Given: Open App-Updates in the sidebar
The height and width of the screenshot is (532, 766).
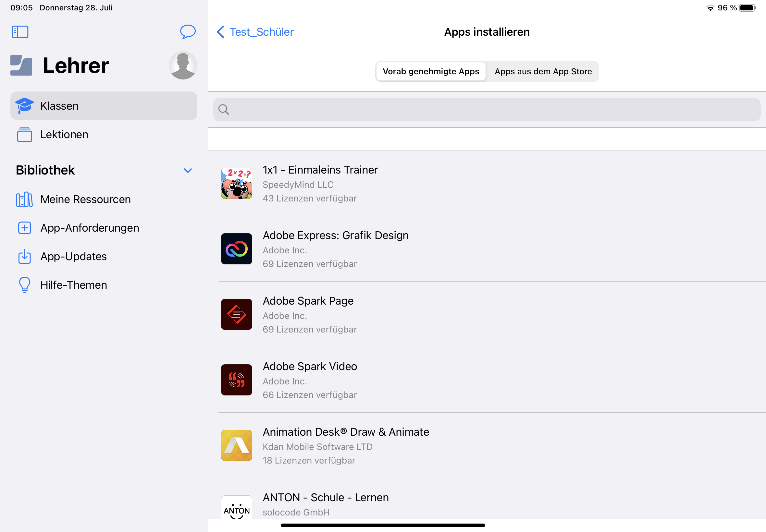Looking at the screenshot, I should point(104,256).
